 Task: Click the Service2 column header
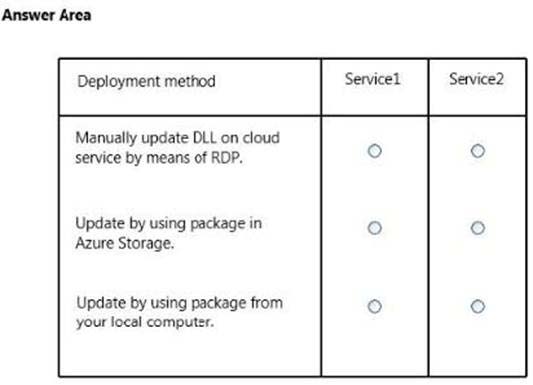(476, 79)
